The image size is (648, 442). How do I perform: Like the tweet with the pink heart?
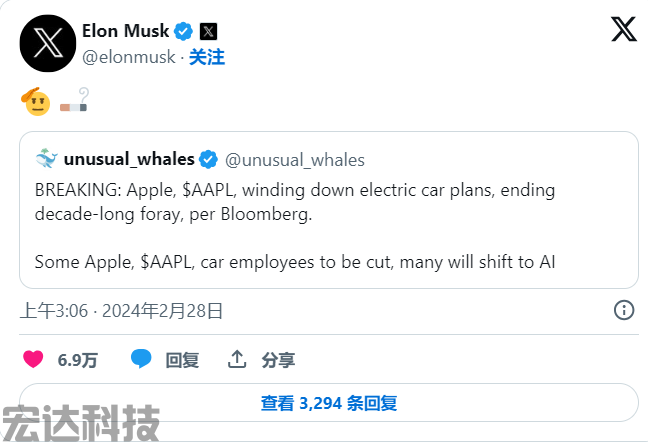coord(33,359)
